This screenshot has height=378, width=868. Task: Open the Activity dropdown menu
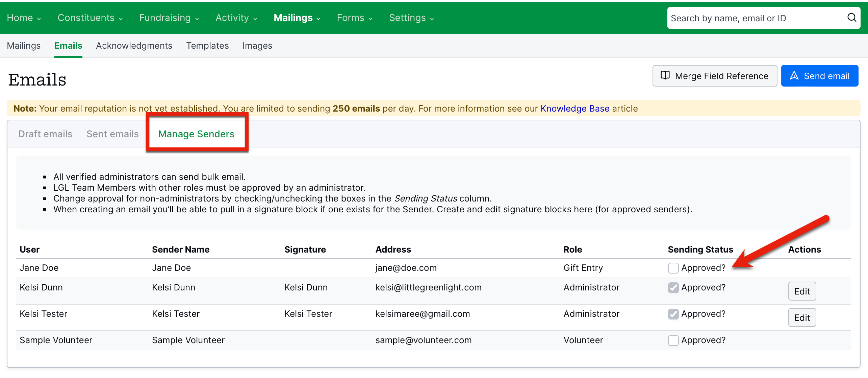click(236, 18)
